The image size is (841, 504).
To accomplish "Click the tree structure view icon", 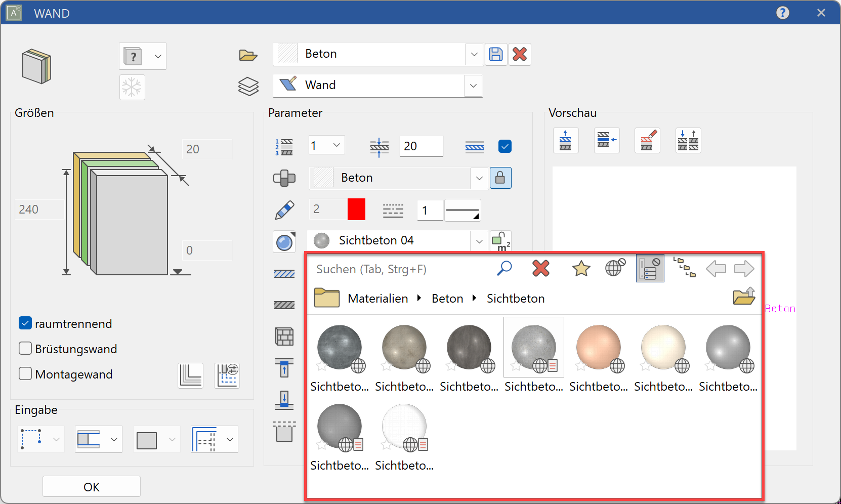I will point(684,267).
